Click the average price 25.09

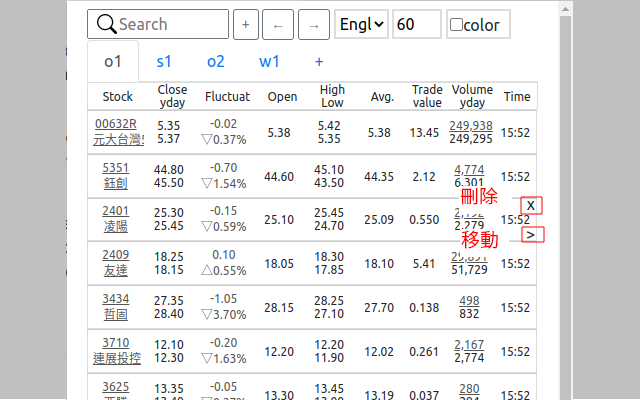(379, 220)
